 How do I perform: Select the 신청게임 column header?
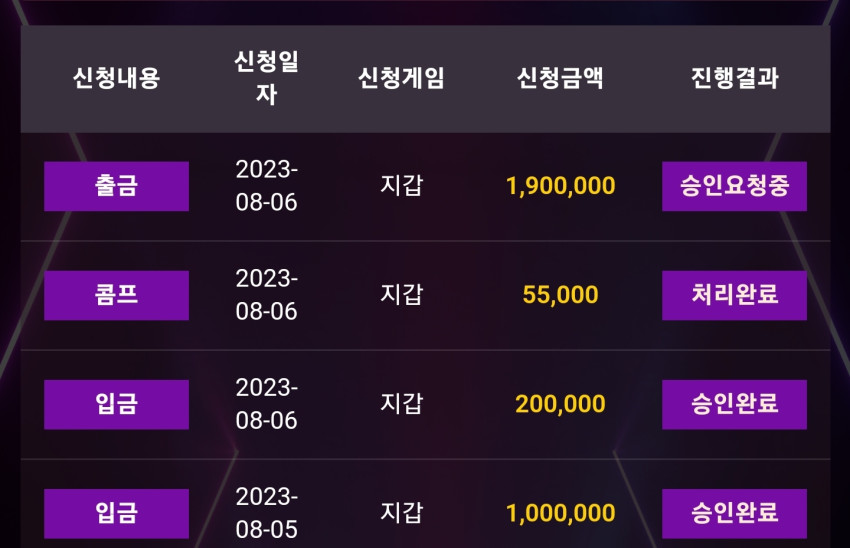[401, 78]
